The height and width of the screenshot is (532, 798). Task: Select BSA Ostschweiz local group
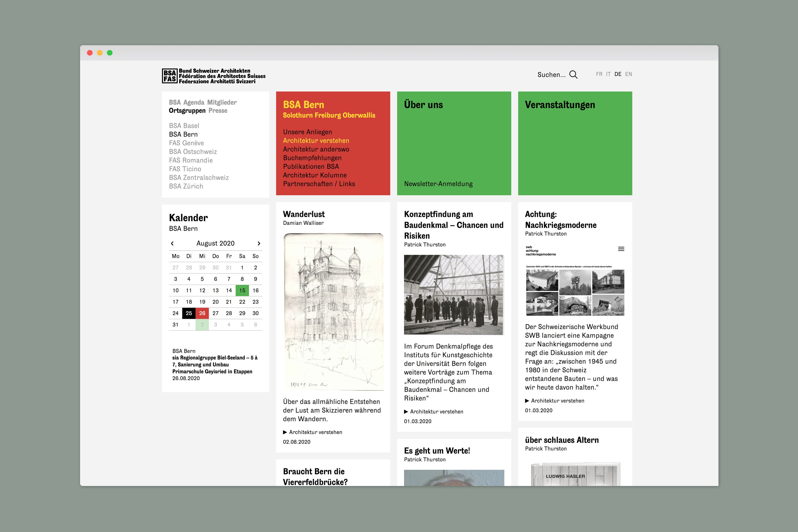pos(193,152)
